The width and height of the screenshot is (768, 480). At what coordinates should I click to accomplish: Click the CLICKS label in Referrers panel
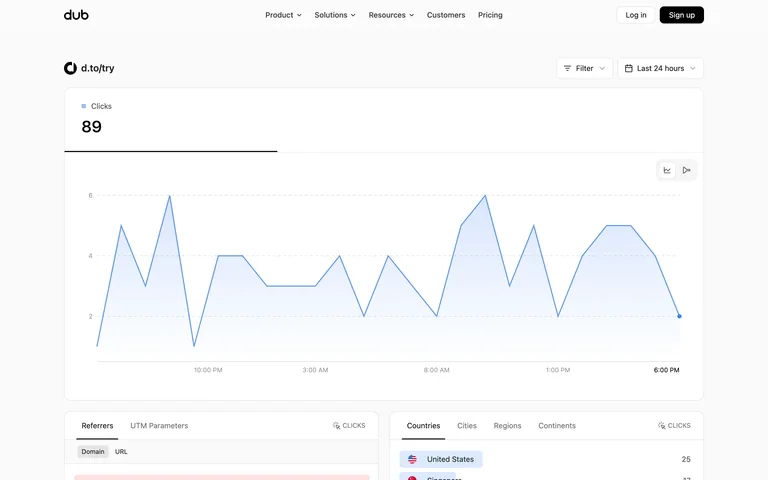point(354,426)
